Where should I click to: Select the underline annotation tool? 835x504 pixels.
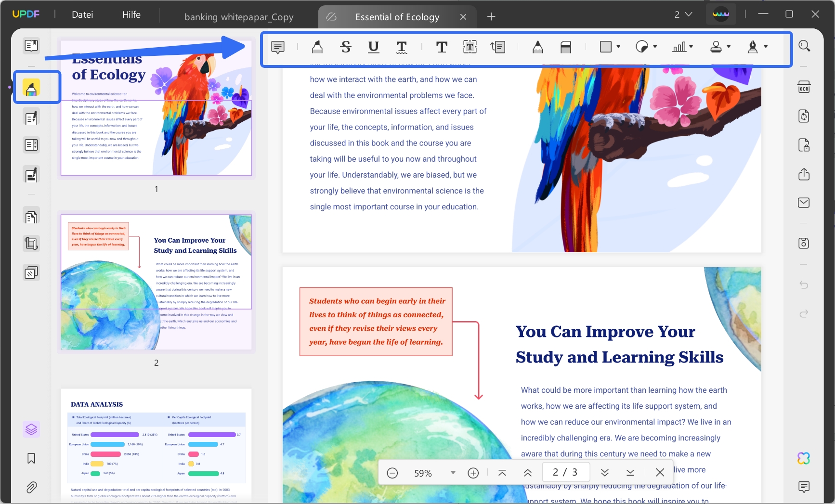[373, 47]
